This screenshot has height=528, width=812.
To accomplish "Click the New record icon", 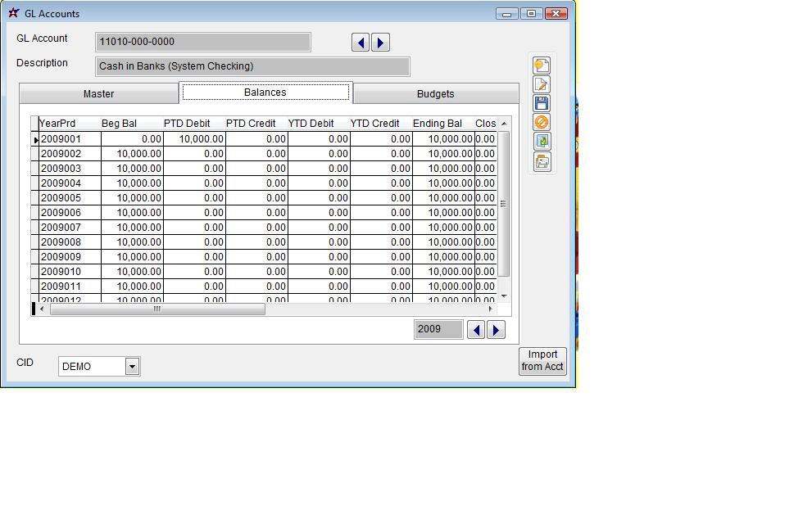I will 542,65.
